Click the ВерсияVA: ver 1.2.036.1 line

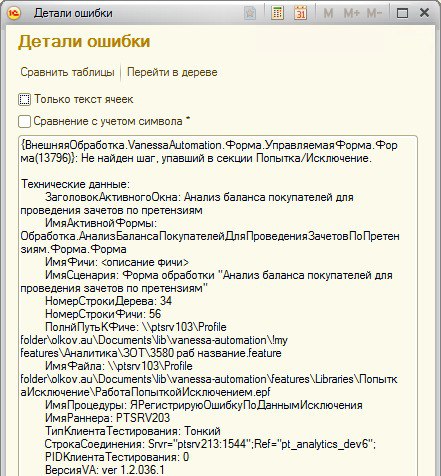click(x=105, y=470)
